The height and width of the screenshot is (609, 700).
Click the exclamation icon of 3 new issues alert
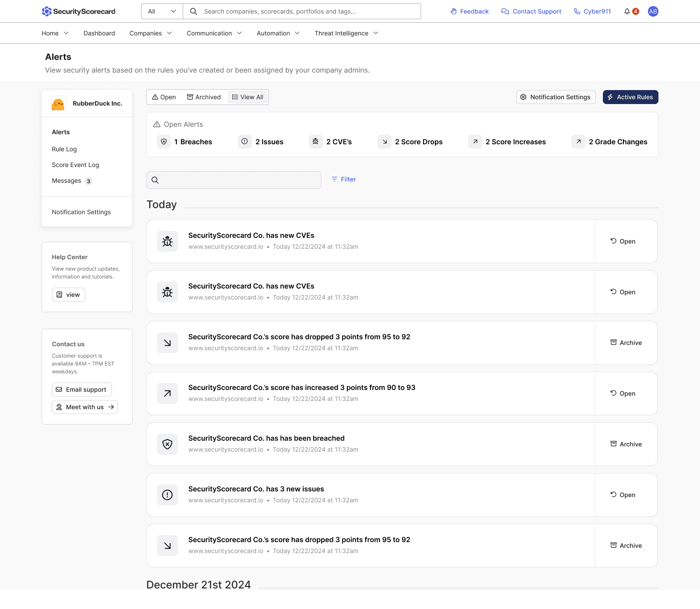coord(167,495)
